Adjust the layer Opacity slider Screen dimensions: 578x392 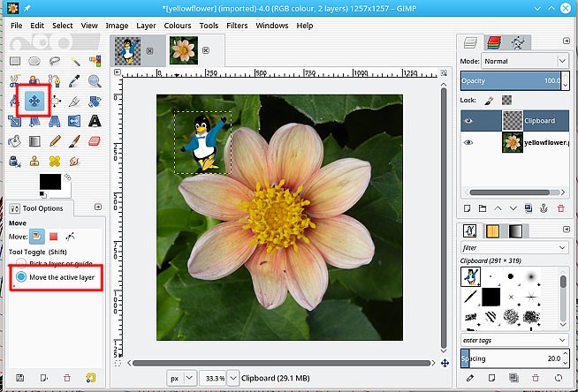coord(511,80)
